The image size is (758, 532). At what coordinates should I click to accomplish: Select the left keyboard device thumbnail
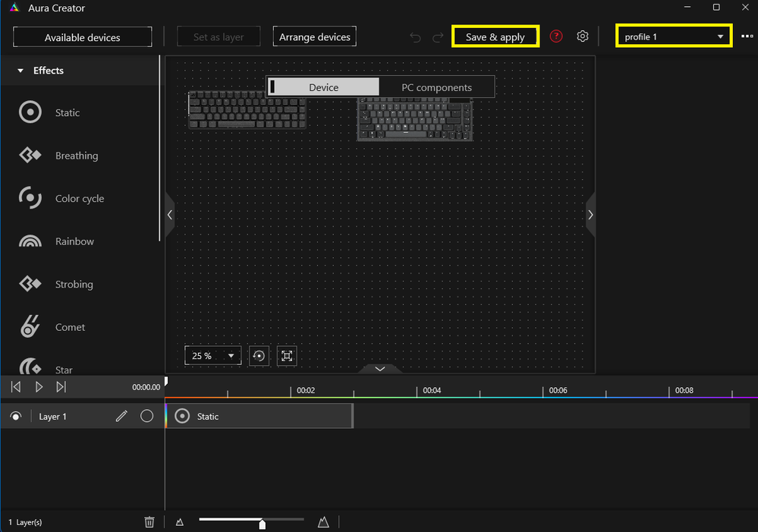coord(247,110)
